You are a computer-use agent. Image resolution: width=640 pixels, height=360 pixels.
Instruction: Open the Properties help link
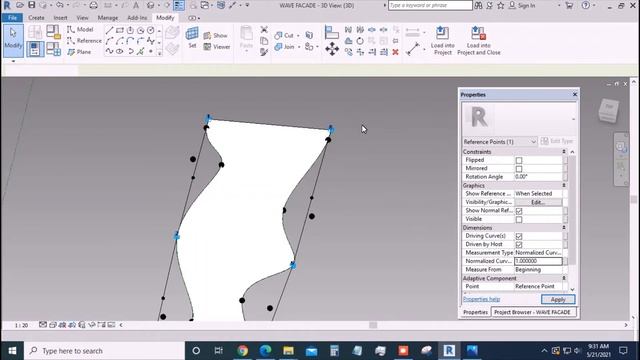[481, 299]
